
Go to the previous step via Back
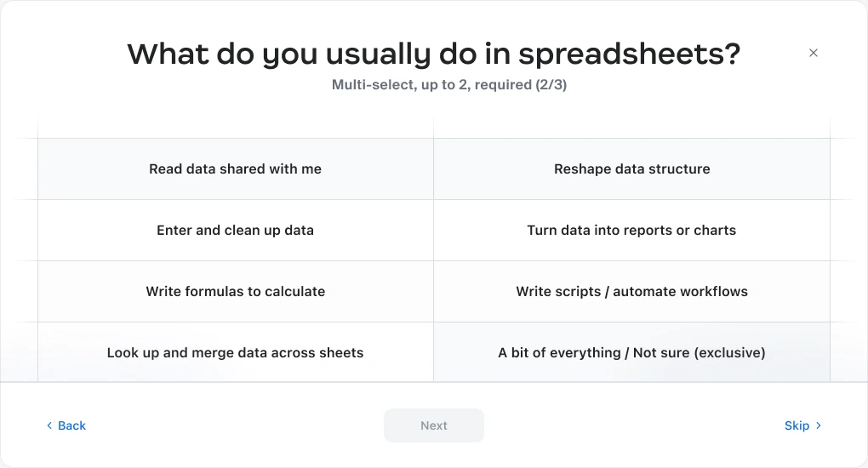click(66, 425)
